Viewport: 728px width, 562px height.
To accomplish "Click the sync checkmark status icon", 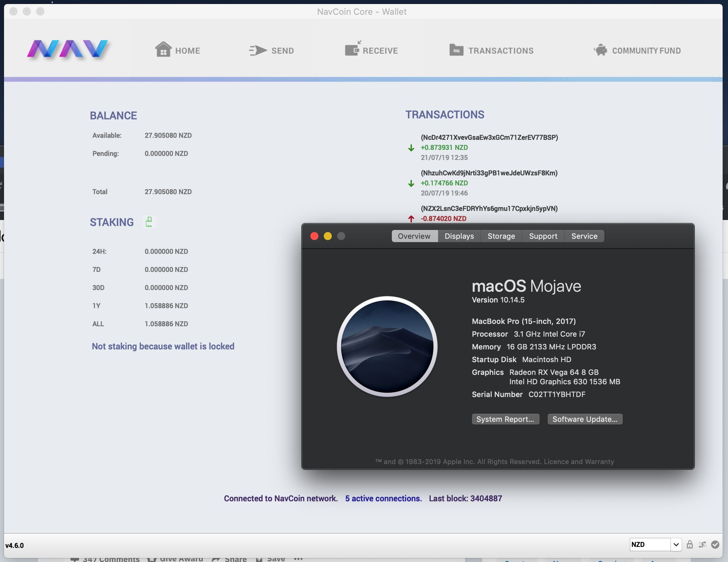I will (x=715, y=545).
